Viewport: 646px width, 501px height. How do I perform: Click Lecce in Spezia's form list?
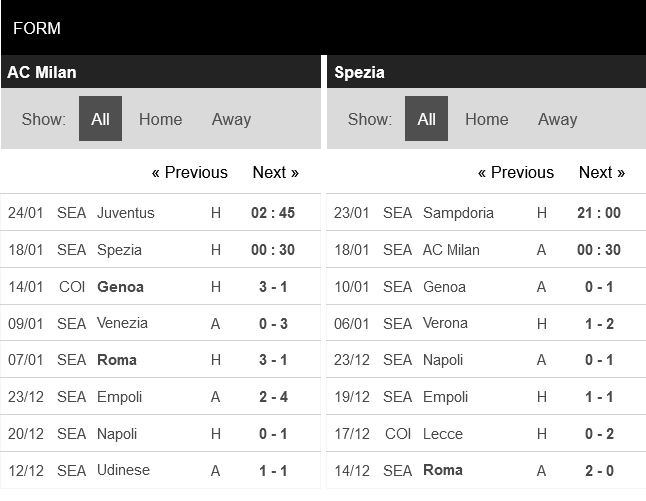coord(445,434)
